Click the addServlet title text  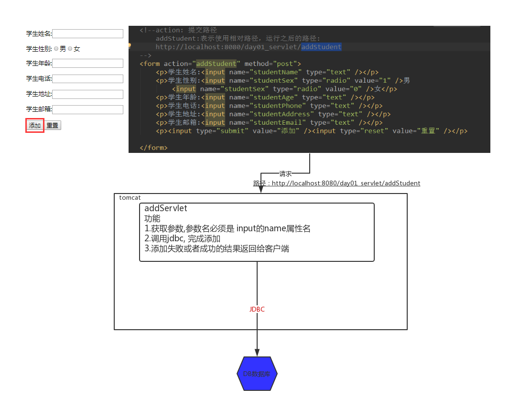[x=166, y=208]
